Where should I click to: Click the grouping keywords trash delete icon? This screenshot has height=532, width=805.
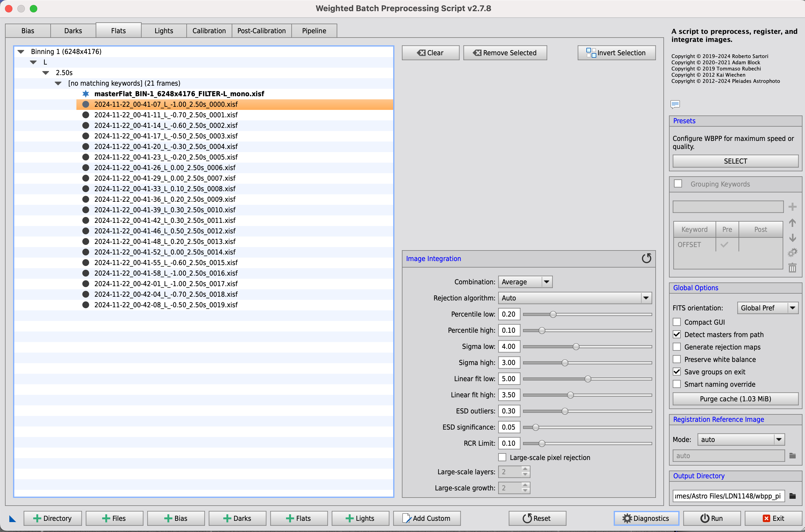792,268
